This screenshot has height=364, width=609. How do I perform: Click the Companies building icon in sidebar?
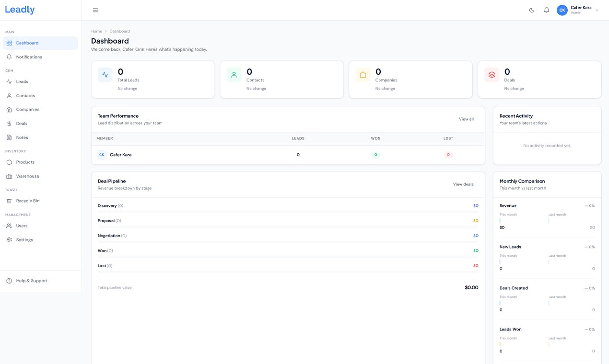point(9,110)
